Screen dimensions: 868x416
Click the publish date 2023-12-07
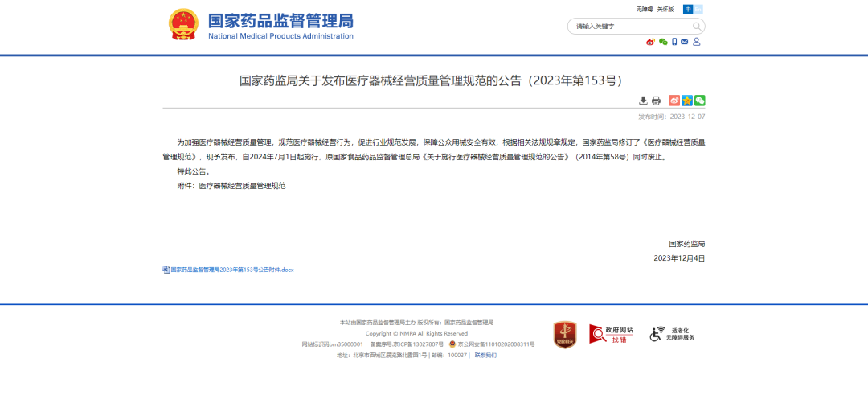[687, 117]
